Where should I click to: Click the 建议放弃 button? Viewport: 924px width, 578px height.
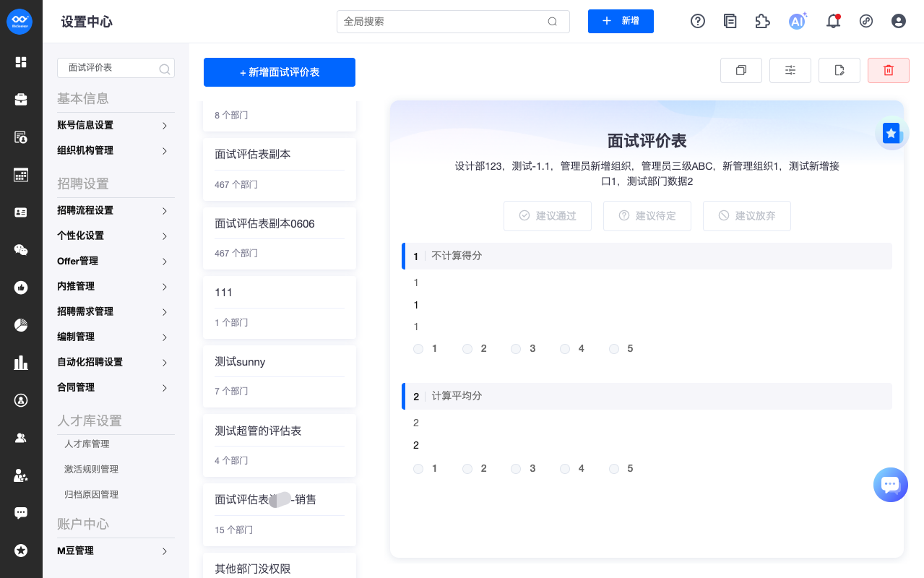pos(747,216)
